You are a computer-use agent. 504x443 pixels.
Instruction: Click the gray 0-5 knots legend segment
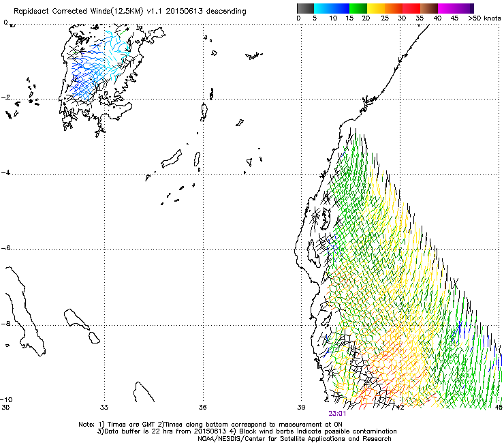(305, 8)
